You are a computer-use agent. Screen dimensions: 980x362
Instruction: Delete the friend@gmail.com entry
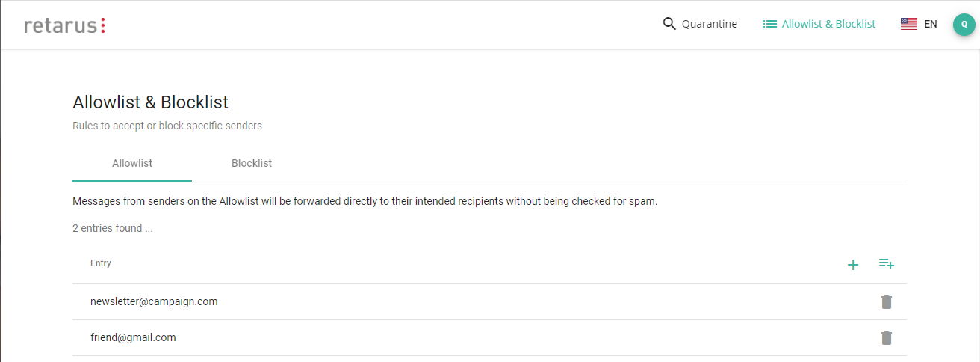[x=887, y=338]
